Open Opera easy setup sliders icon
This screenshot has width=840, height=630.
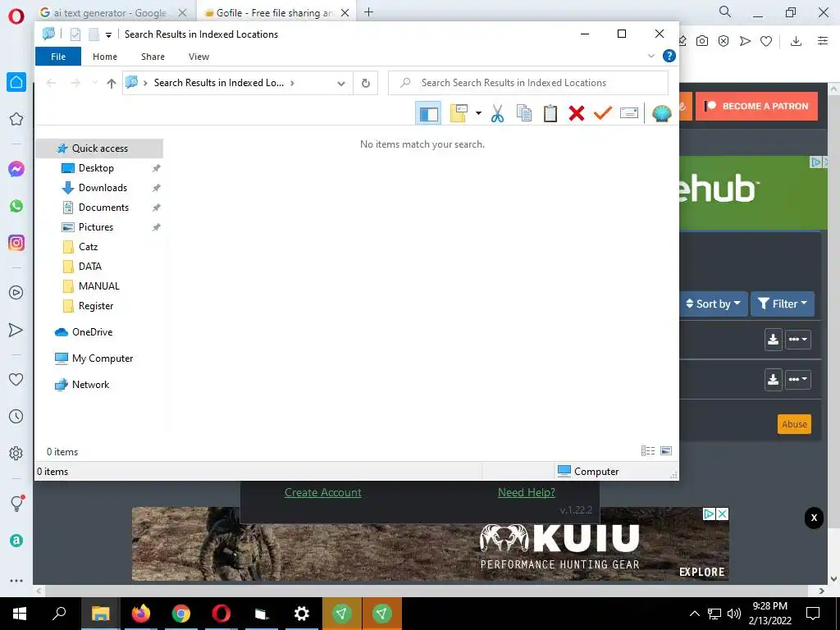823,41
